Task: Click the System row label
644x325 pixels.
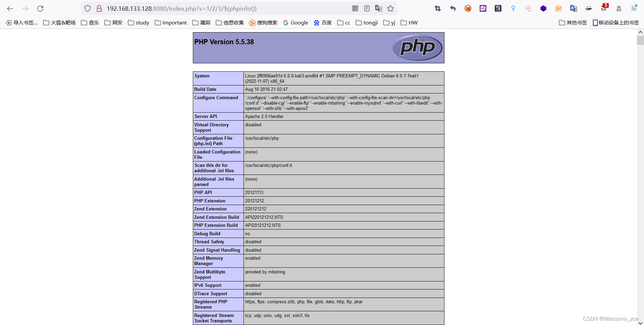Action: pos(202,76)
